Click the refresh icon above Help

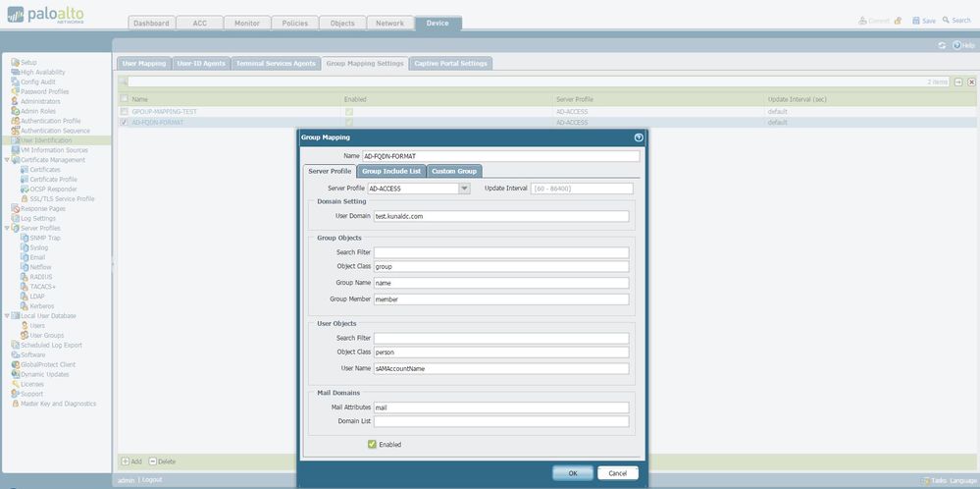942,45
